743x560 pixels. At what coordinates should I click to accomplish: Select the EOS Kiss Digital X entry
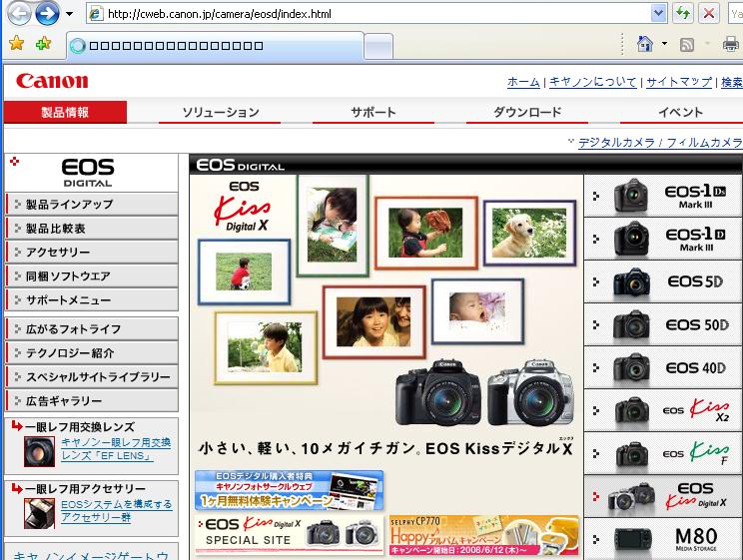[663, 496]
